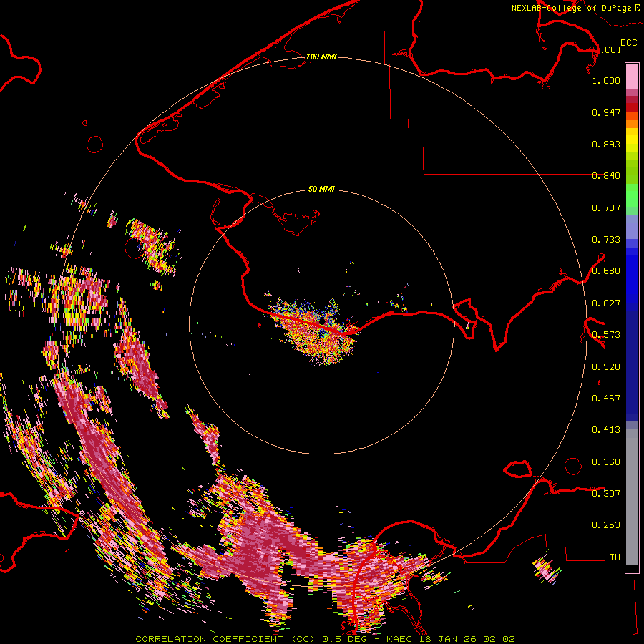Select the 0.520 colorbar value

tap(606, 367)
